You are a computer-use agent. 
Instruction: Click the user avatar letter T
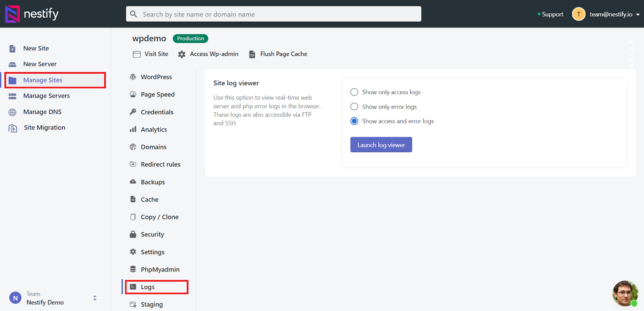(x=578, y=14)
